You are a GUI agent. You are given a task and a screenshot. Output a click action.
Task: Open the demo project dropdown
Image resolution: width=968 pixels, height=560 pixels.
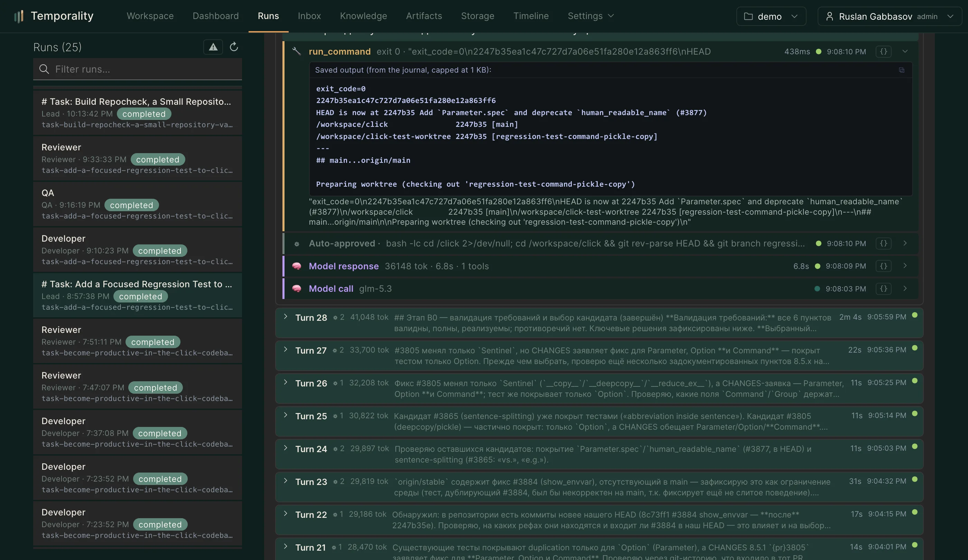[771, 16]
